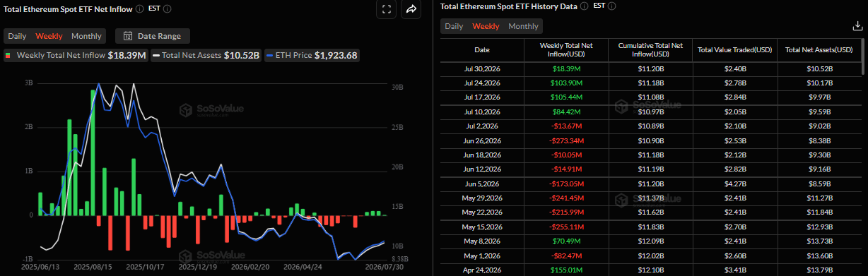Image resolution: width=868 pixels, height=276 pixels.
Task: Click the -$14.91M weekly inflow value
Action: (x=565, y=169)
